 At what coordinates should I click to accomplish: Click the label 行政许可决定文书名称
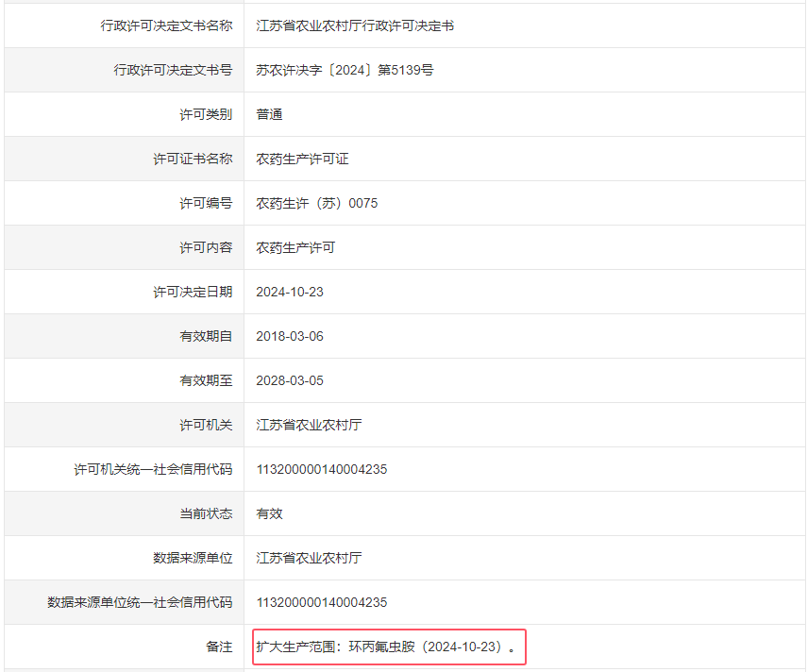166,25
